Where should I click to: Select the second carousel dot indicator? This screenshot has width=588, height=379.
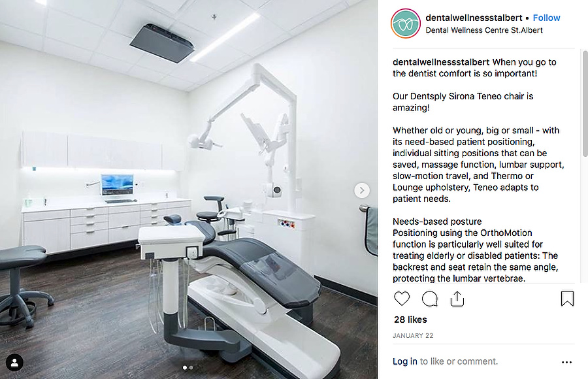tap(191, 368)
